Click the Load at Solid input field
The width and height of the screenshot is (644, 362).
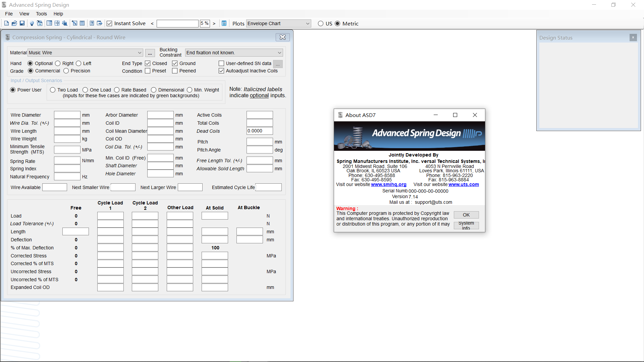(x=215, y=216)
